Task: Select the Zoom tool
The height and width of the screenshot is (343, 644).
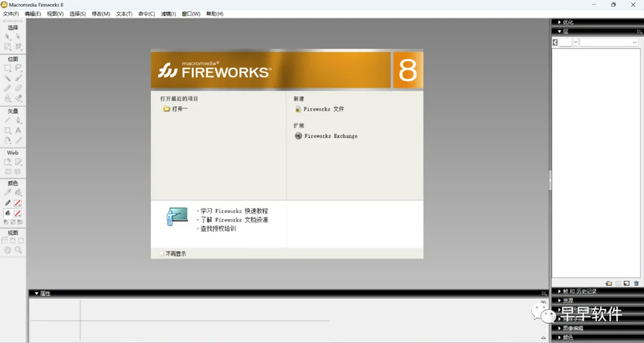Action: point(18,250)
